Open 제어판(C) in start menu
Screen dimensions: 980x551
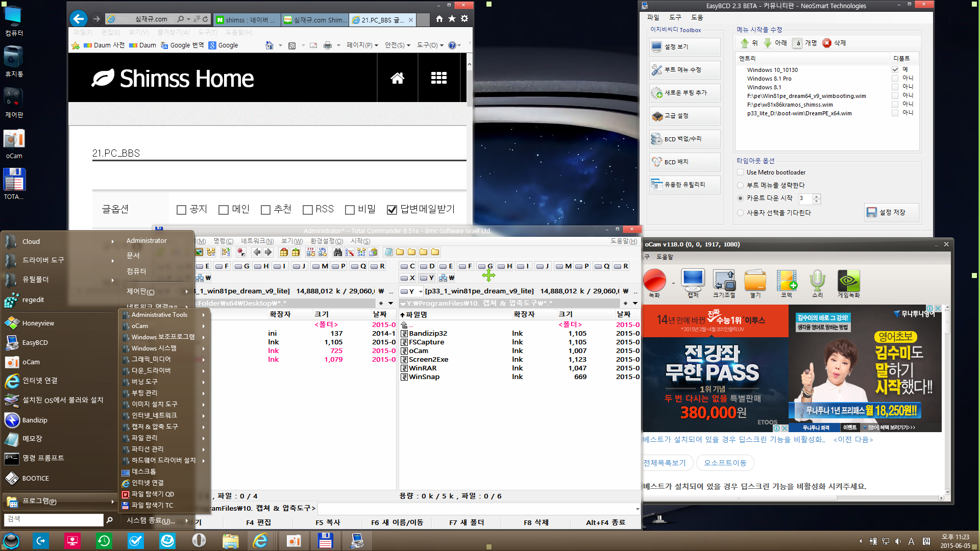[x=157, y=291]
